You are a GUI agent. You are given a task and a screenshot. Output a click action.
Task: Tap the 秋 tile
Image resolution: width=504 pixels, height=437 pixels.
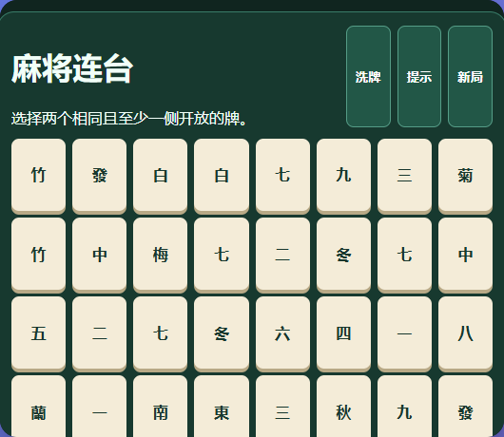(343, 408)
